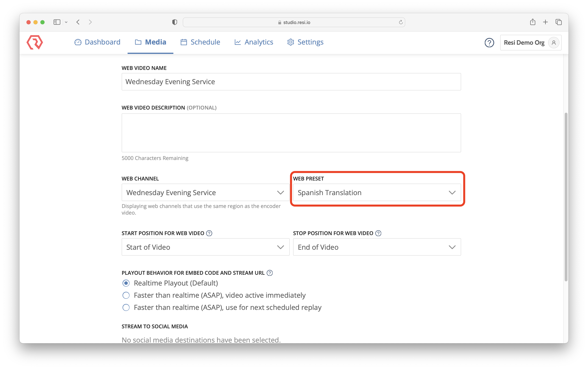Select Realtime Playout (Default) option
588x369 pixels.
[126, 283]
